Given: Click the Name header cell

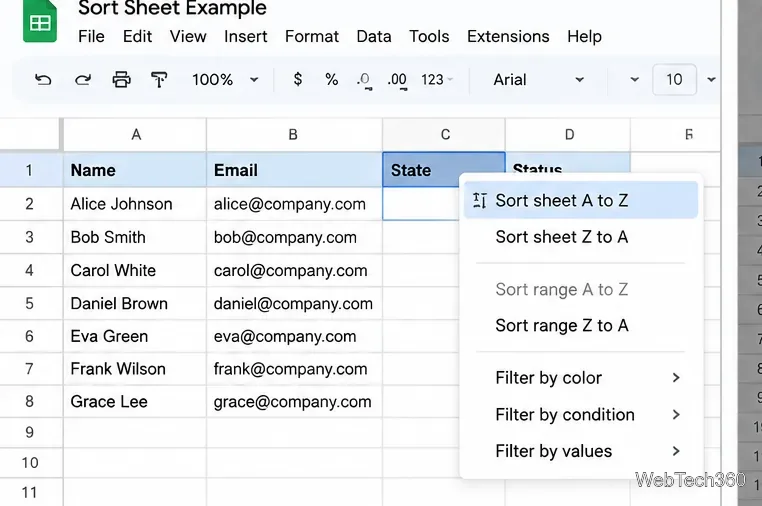Looking at the screenshot, I should [x=135, y=170].
